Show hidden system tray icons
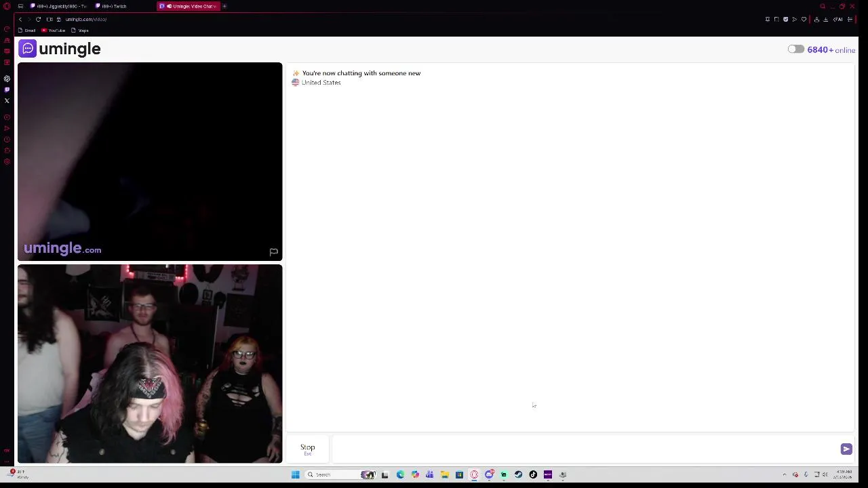This screenshot has width=868, height=488. click(x=785, y=474)
